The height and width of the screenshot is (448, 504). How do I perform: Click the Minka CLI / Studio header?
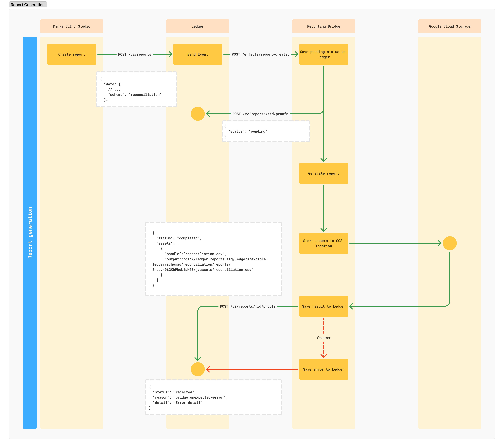click(72, 26)
